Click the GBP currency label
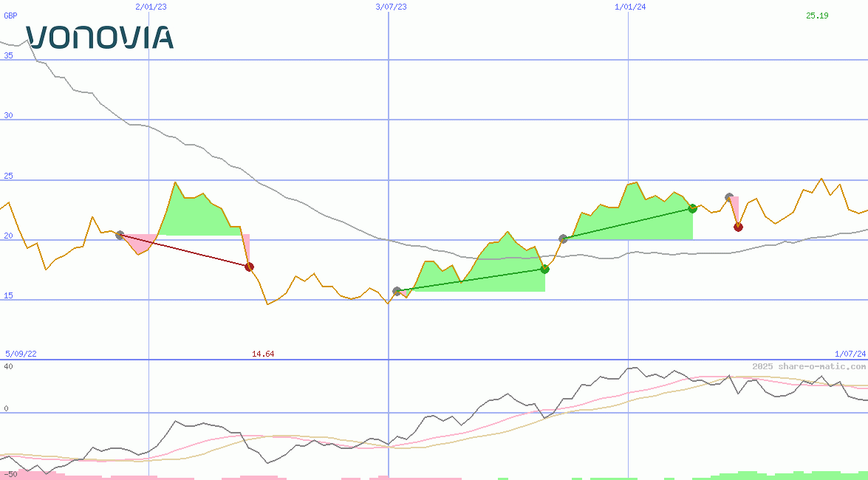The height and width of the screenshot is (480, 868). click(x=10, y=16)
